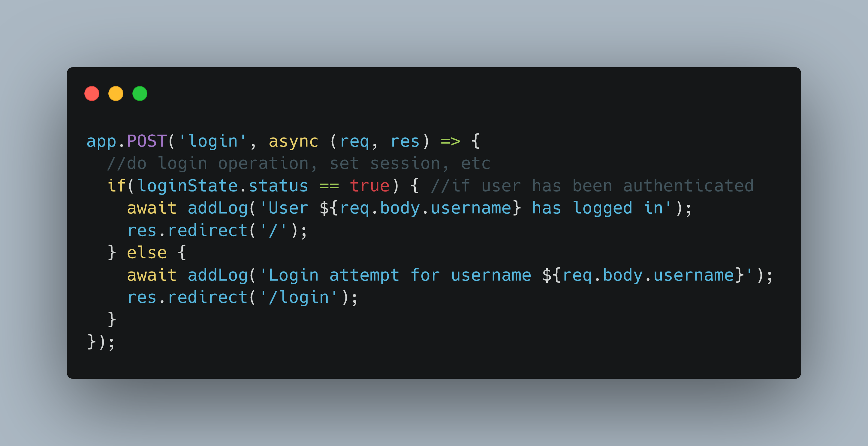The width and height of the screenshot is (868, 446).
Task: Click the green maximize dot
Action: pyautogui.click(x=140, y=94)
